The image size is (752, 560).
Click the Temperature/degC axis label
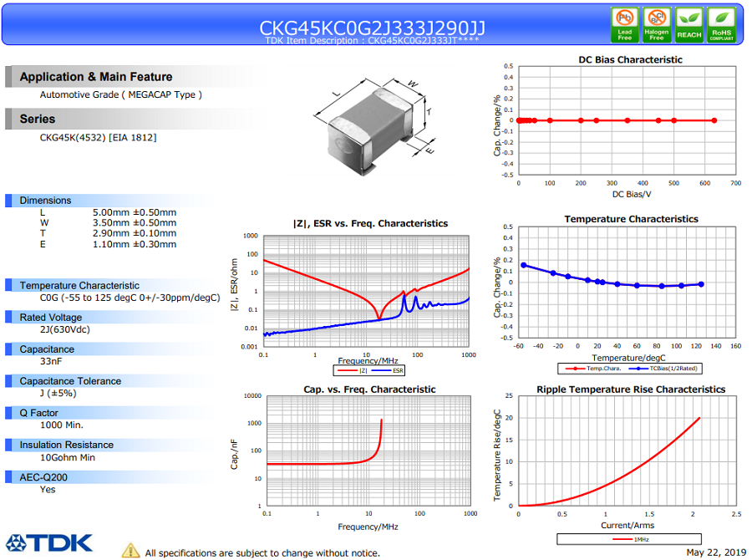tap(628, 358)
